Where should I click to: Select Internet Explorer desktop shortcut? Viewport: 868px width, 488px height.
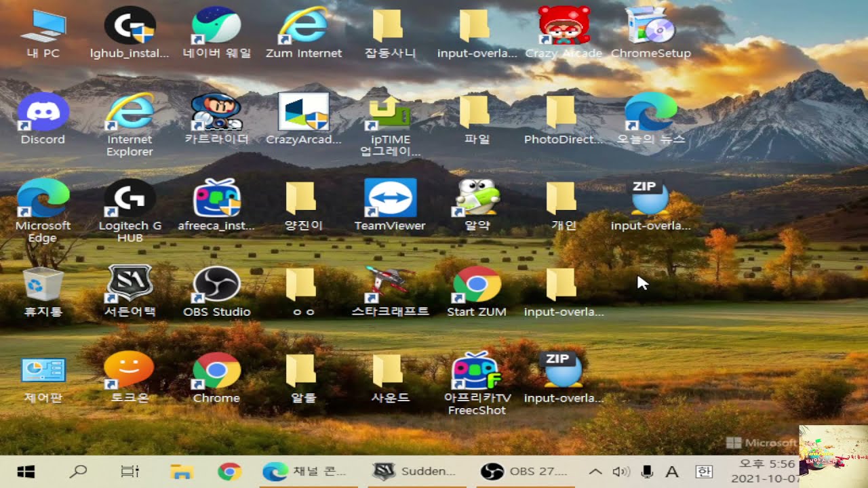(x=130, y=125)
